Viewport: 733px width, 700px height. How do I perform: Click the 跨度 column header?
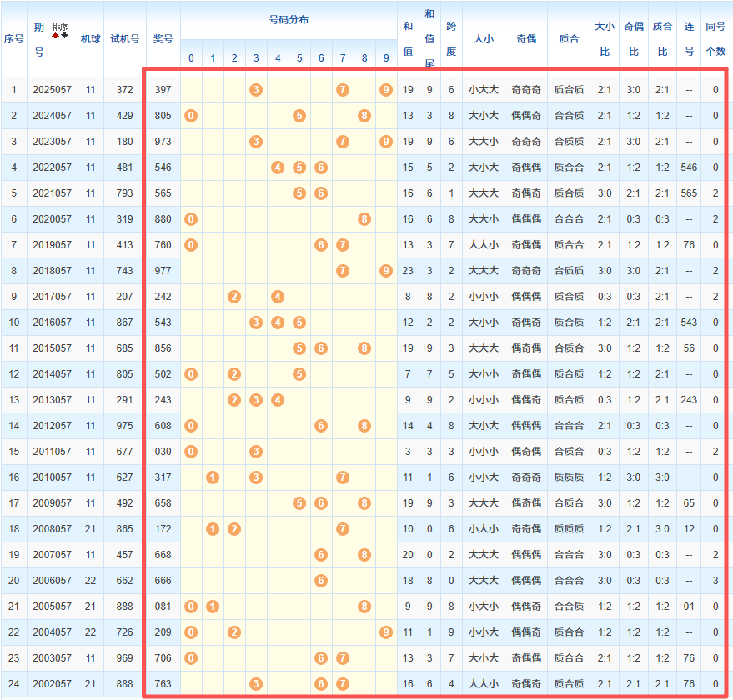point(451,38)
